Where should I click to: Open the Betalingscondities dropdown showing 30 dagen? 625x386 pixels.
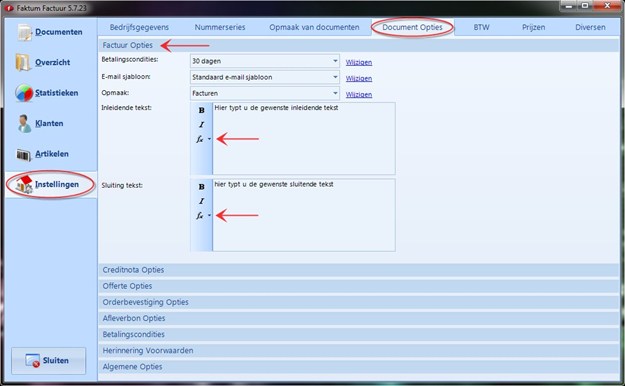(265, 61)
